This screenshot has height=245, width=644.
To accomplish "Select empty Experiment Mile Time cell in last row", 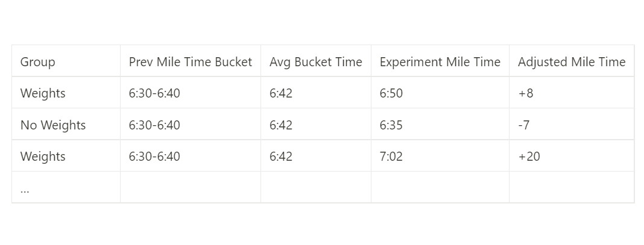I will (x=440, y=188).
